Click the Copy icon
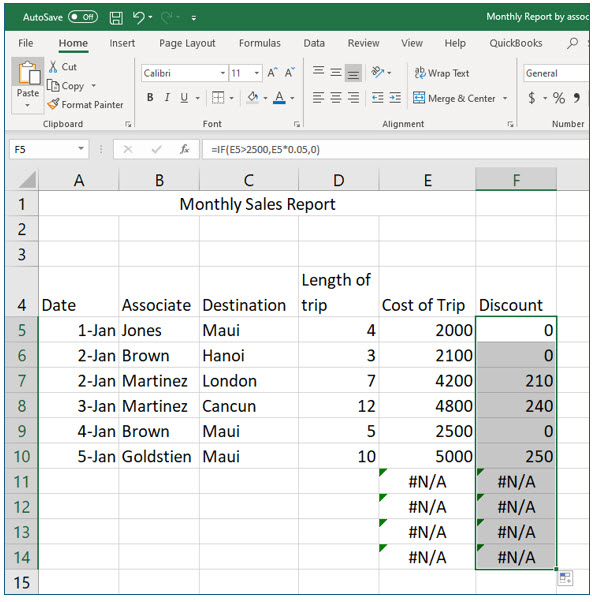 coord(53,85)
